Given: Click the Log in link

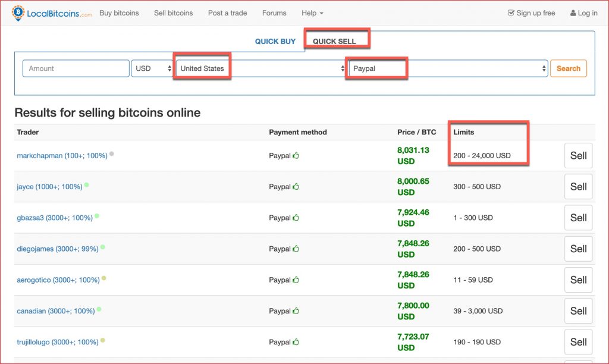Looking at the screenshot, I should (584, 13).
